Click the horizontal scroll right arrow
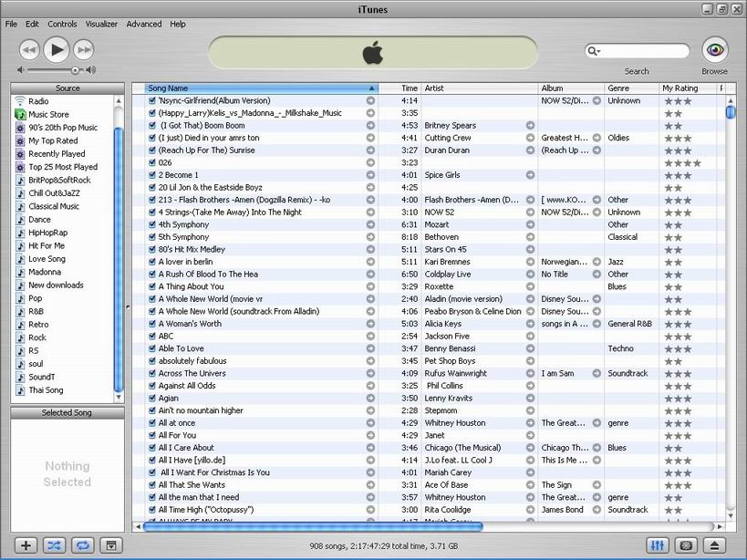 coord(720,526)
